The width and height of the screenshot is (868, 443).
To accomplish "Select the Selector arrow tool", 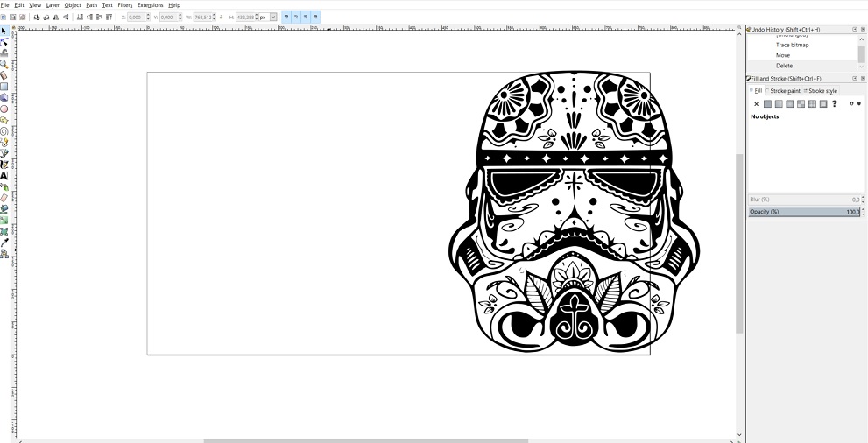I will (4, 31).
